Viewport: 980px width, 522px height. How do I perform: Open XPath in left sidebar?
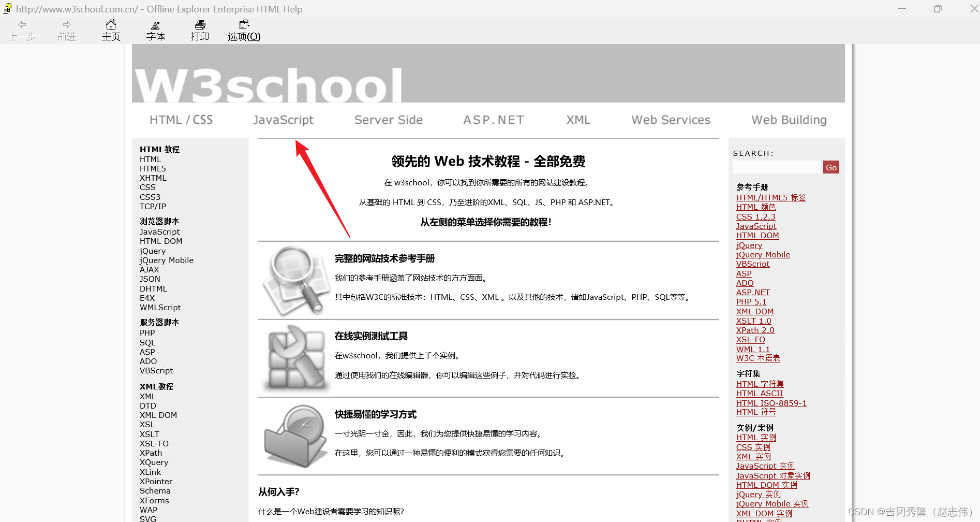[151, 453]
